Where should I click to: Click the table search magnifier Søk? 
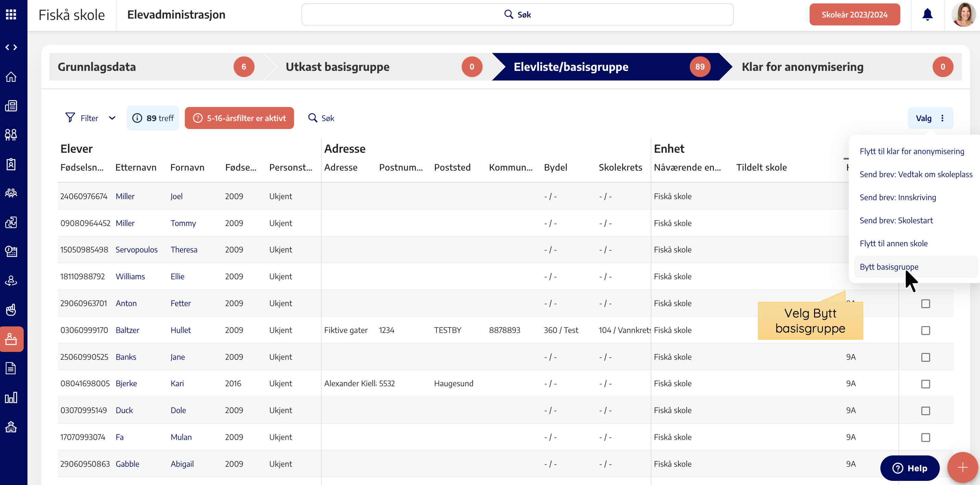coord(321,118)
